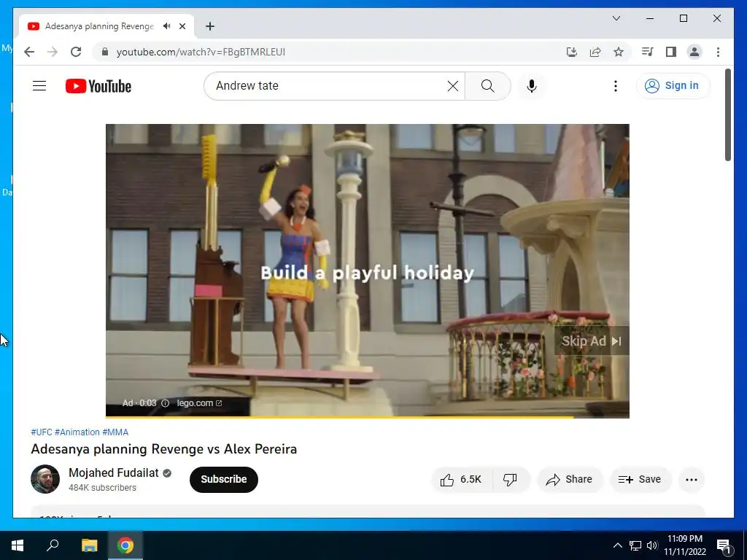
Task: Open YouTube settings three-dot menu beside Sign in
Action: (x=616, y=86)
